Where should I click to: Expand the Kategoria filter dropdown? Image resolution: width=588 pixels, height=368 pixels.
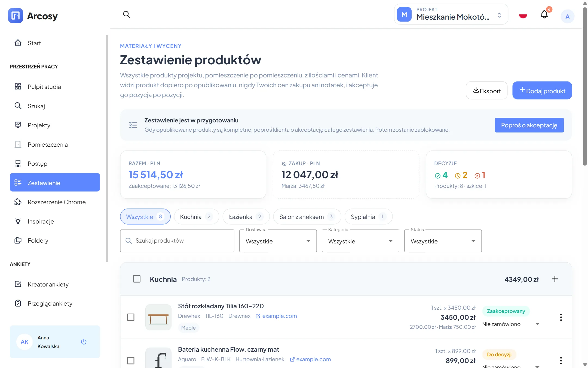(360, 241)
